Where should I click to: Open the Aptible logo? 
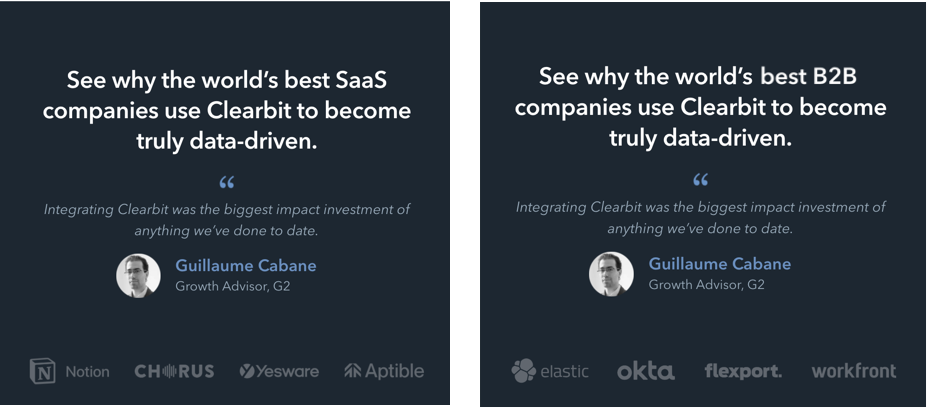(384, 371)
